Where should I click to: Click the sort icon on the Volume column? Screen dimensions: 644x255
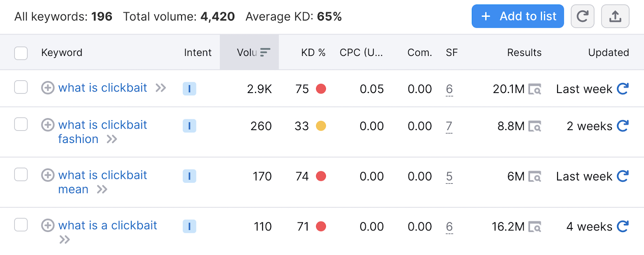(x=264, y=52)
